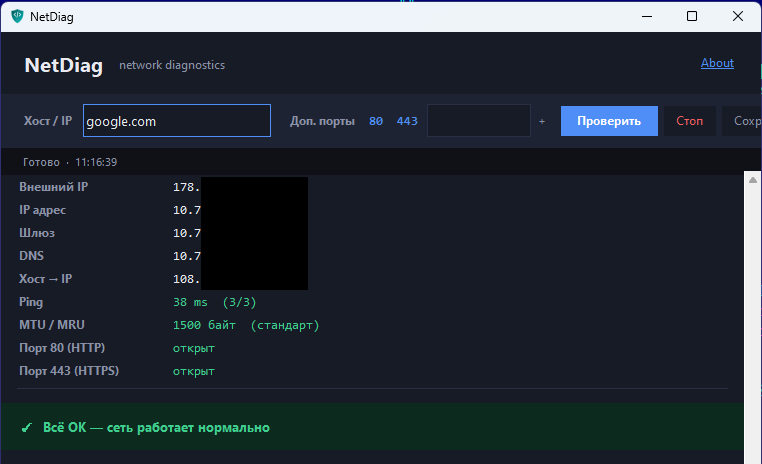Click the Порт 80 (HTTP) row label

point(62,348)
